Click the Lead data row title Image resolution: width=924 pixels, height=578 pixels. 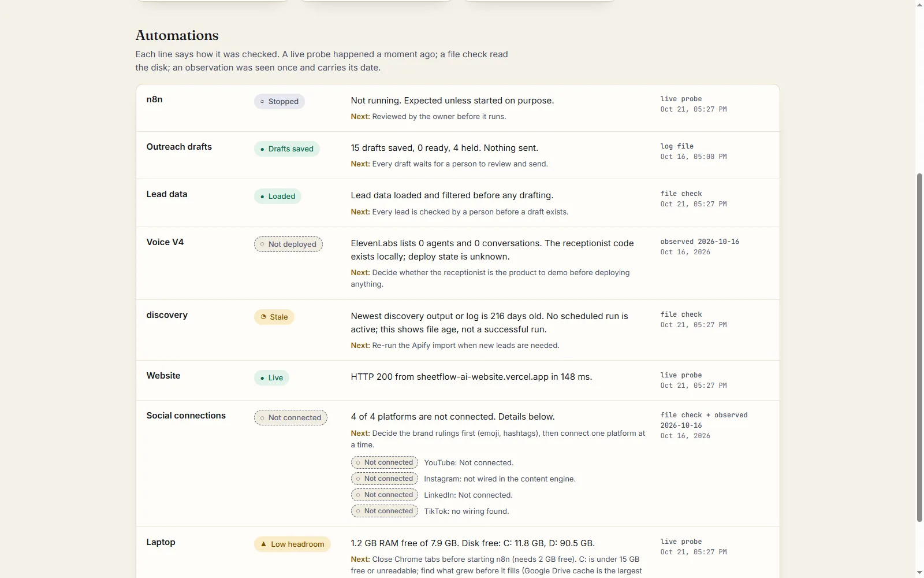(167, 194)
